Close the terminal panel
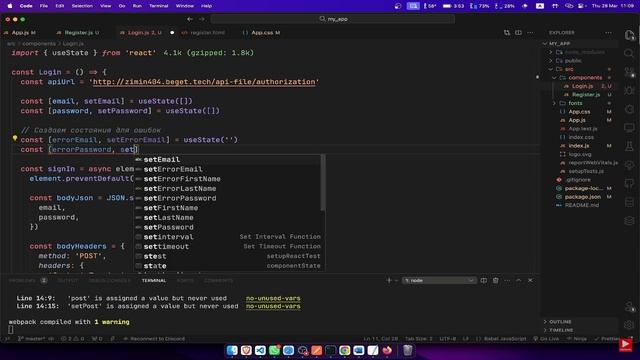The height and width of the screenshot is (360, 640). click(530, 280)
